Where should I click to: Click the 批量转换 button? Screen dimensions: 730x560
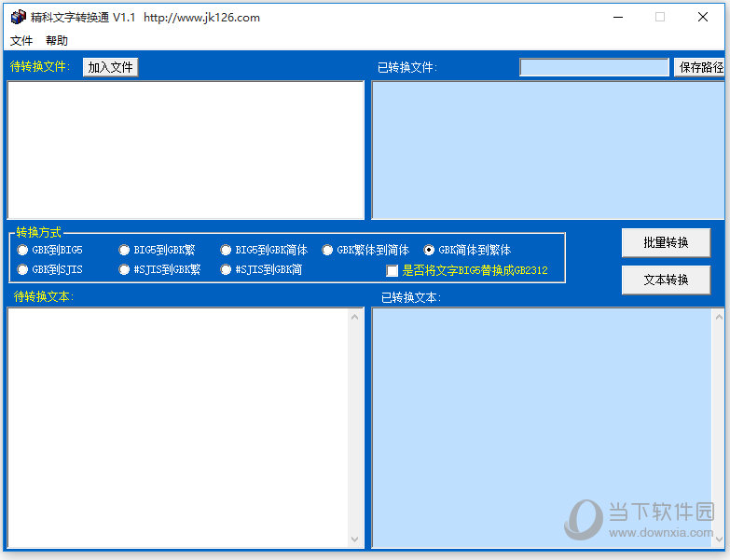tap(666, 242)
